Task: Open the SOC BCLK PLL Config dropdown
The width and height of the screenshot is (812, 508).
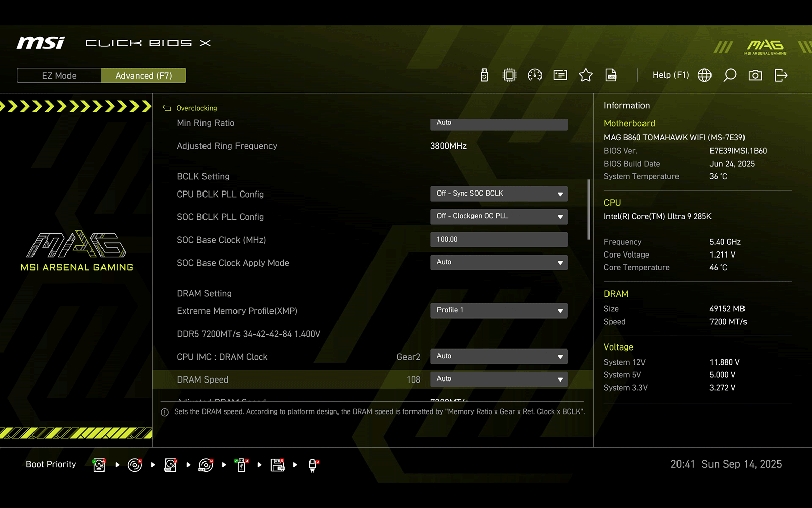Action: (x=499, y=216)
